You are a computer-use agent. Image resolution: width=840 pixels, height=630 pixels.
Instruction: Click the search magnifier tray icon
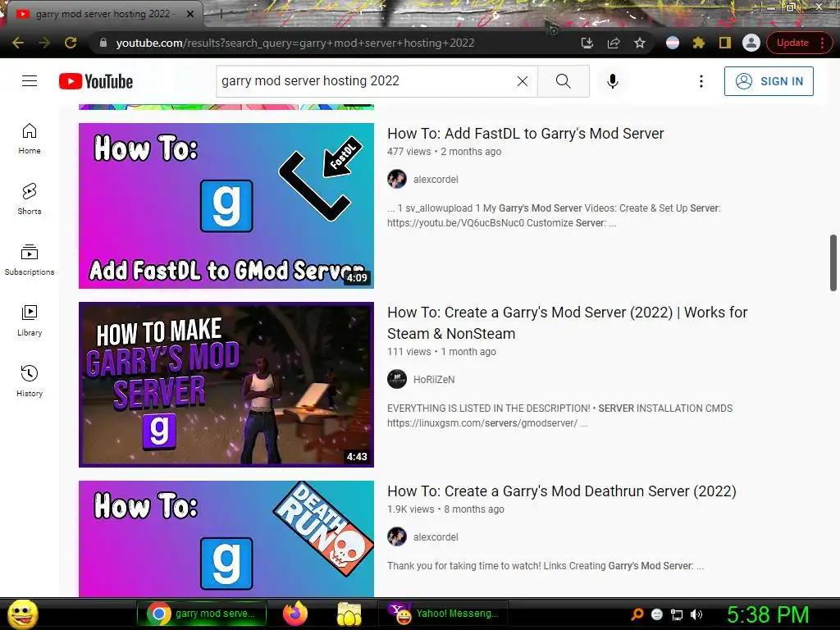(637, 614)
